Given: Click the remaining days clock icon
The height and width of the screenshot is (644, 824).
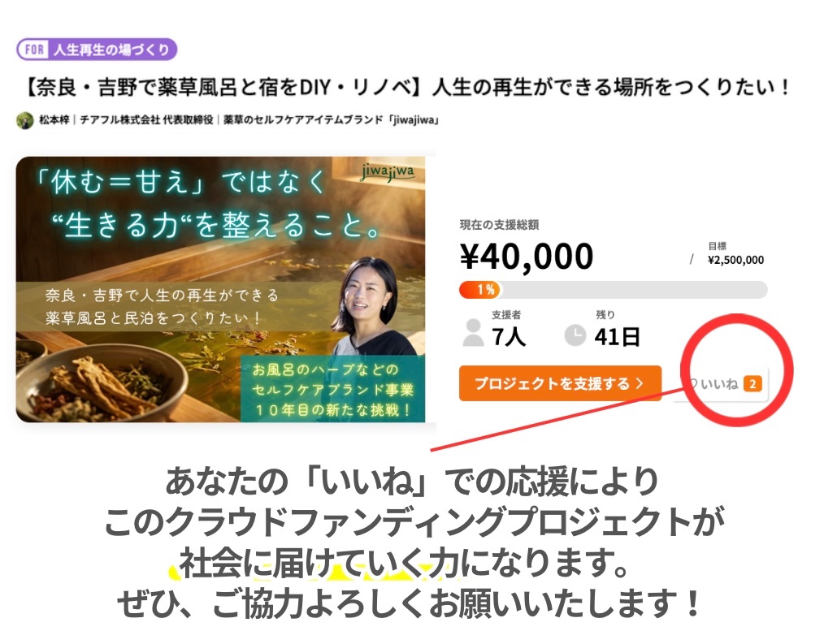Looking at the screenshot, I should click(x=575, y=335).
